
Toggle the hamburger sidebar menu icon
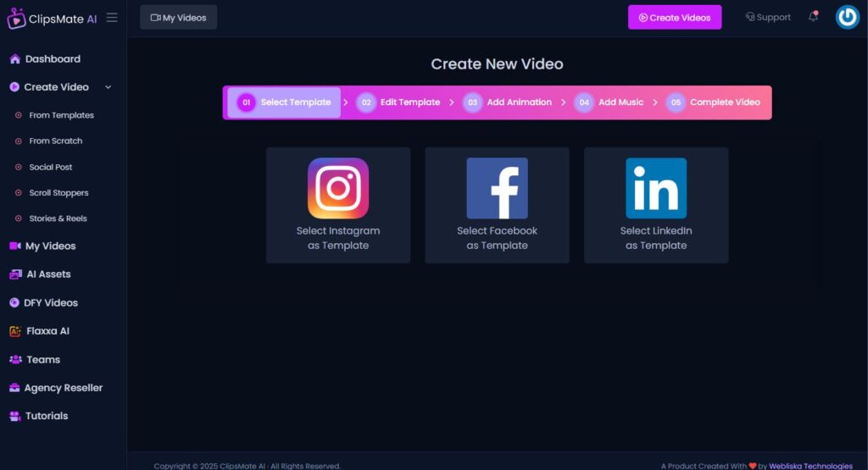coord(112,18)
